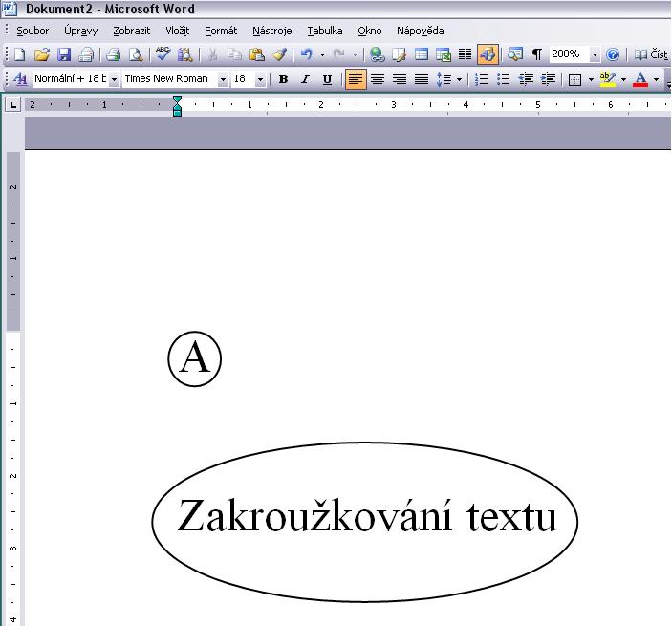
Task: Open a file with the Open folder icon
Action: [41, 55]
